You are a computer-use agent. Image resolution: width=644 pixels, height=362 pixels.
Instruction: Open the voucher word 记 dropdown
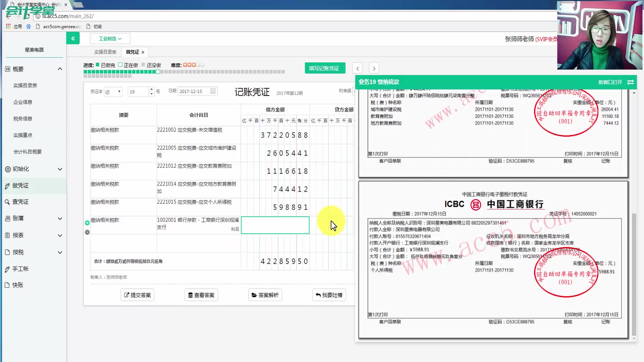[x=113, y=91]
